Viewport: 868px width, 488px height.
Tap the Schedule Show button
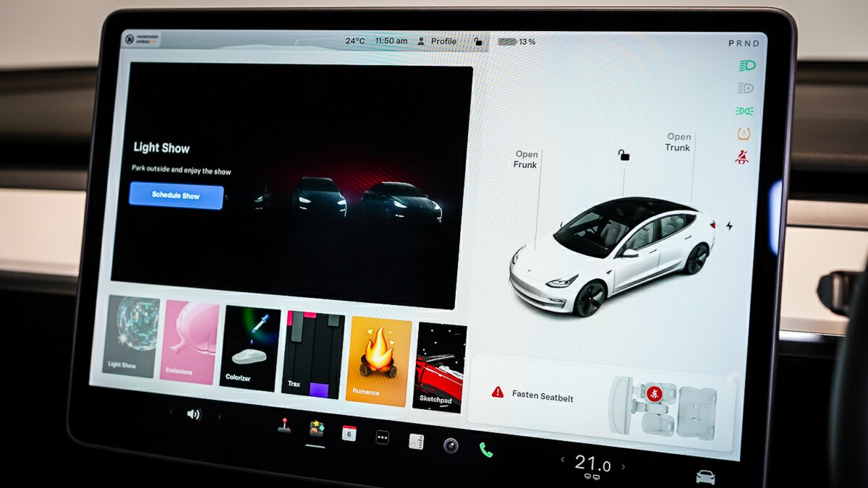point(176,195)
